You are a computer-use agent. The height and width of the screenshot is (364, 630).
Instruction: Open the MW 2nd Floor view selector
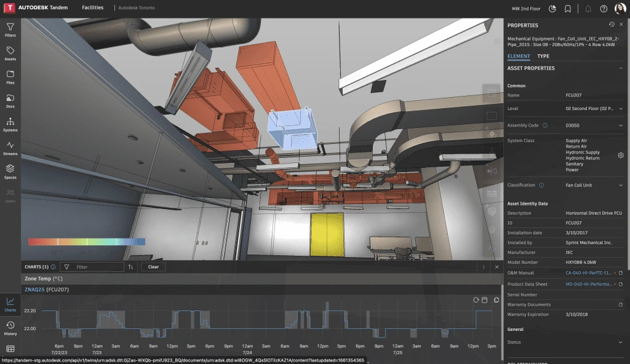[526, 9]
